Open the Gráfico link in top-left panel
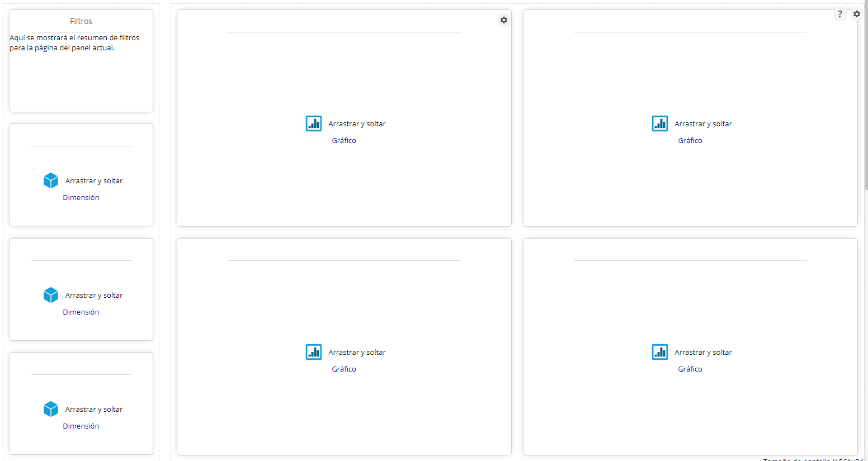Screen dimensions: 868x461 (344, 141)
